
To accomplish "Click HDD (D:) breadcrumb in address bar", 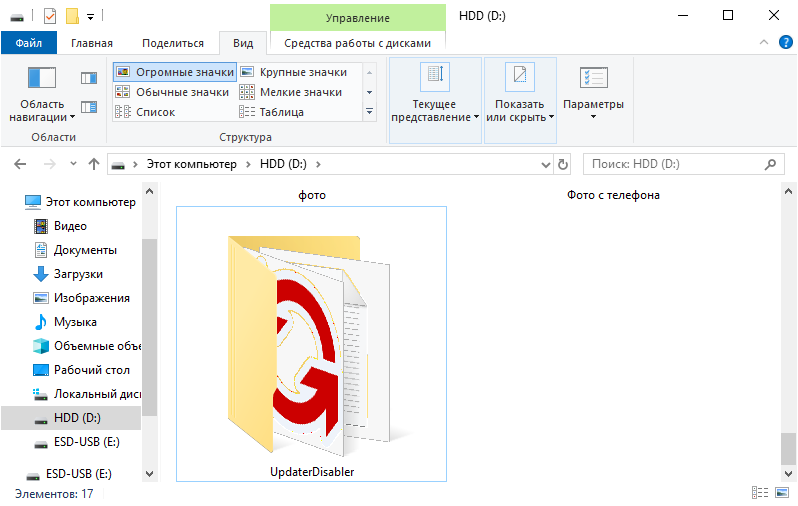I will [x=283, y=164].
